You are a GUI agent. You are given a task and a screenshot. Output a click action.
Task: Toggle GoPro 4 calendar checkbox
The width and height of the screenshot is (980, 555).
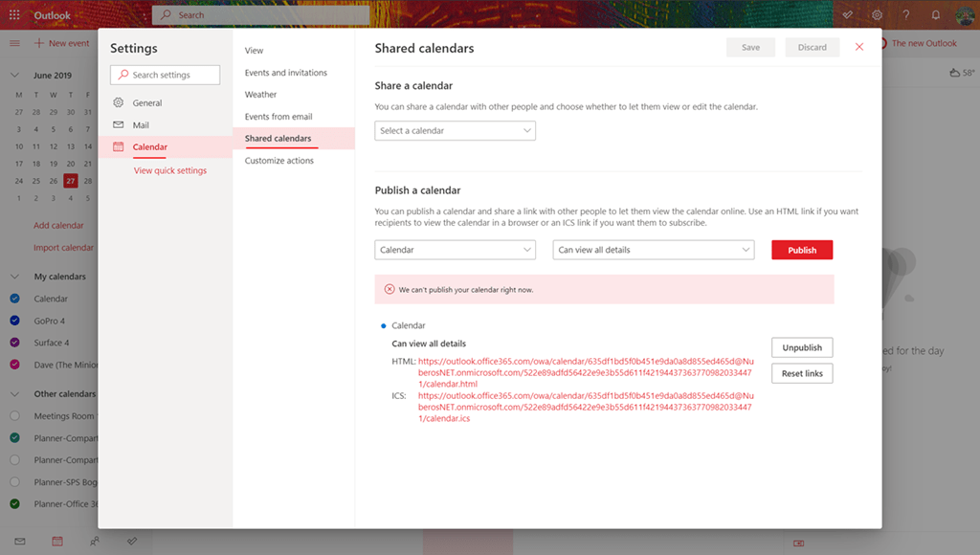coord(15,321)
